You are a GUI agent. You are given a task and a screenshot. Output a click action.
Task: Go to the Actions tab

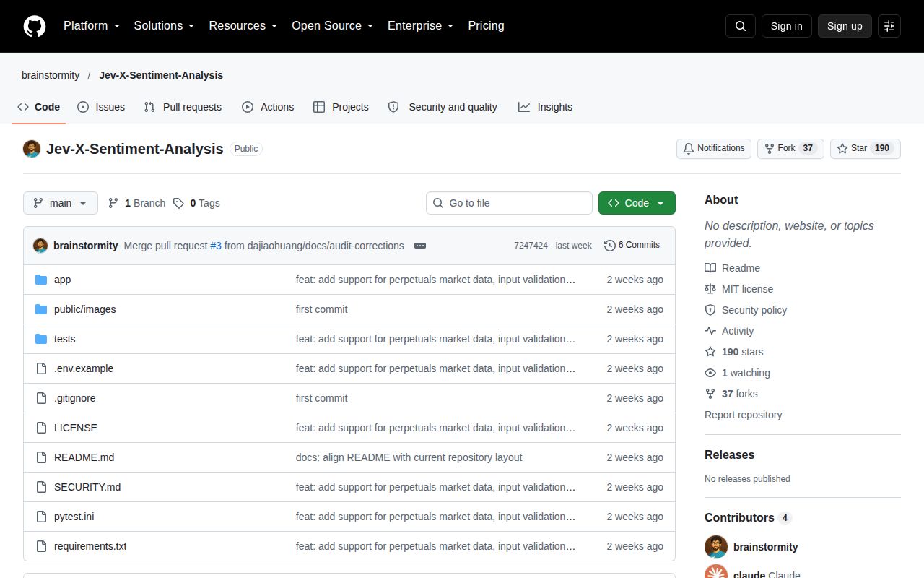[268, 107]
